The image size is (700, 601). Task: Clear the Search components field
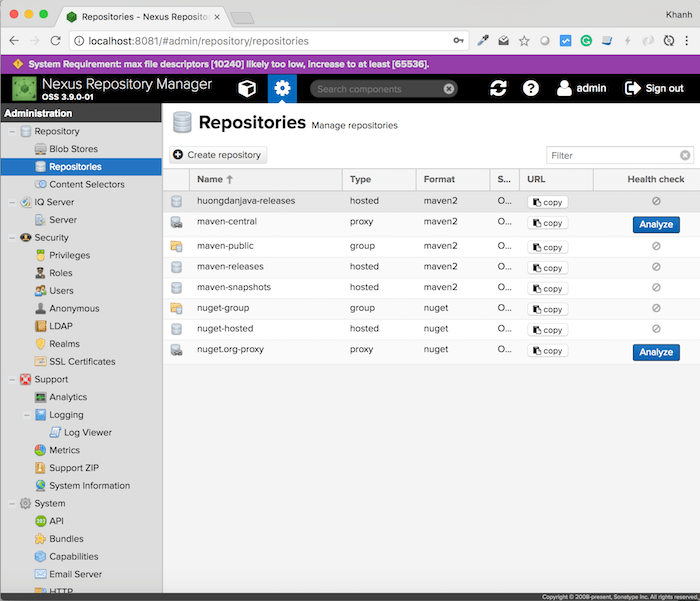pyautogui.click(x=449, y=89)
